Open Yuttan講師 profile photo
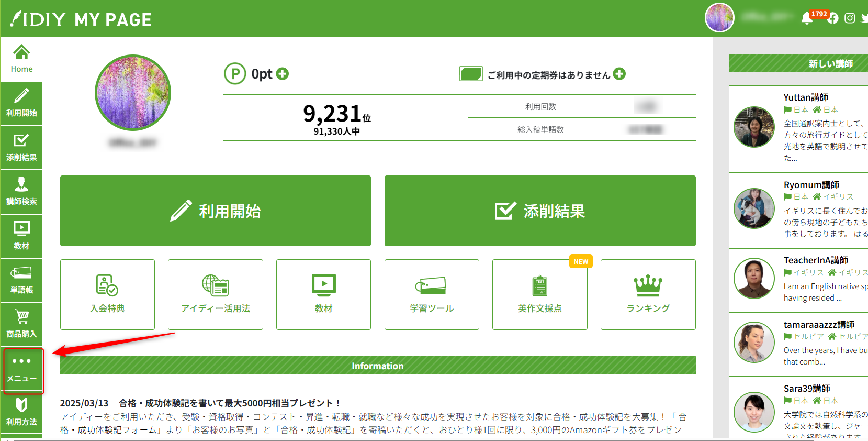The image size is (868, 441). (x=754, y=127)
